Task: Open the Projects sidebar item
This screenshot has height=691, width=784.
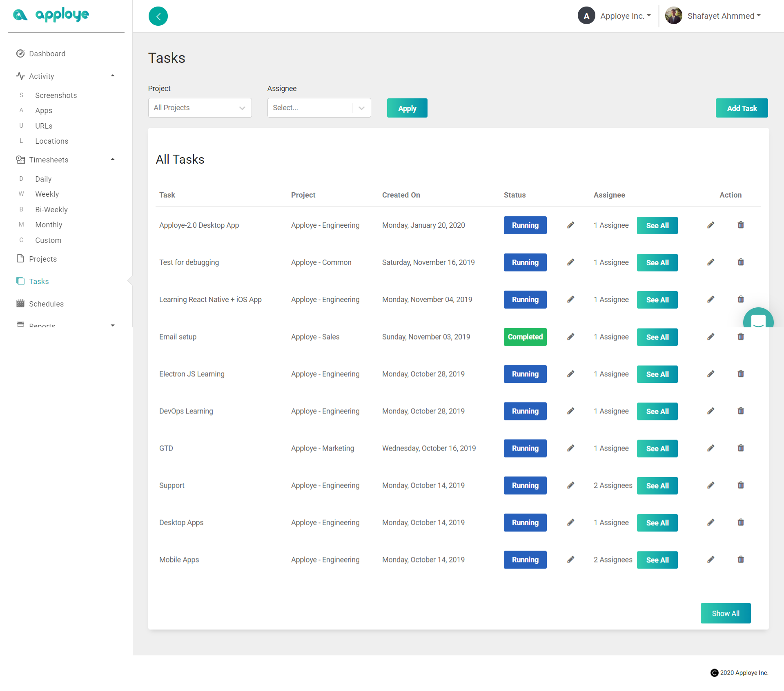Action: (x=37, y=259)
